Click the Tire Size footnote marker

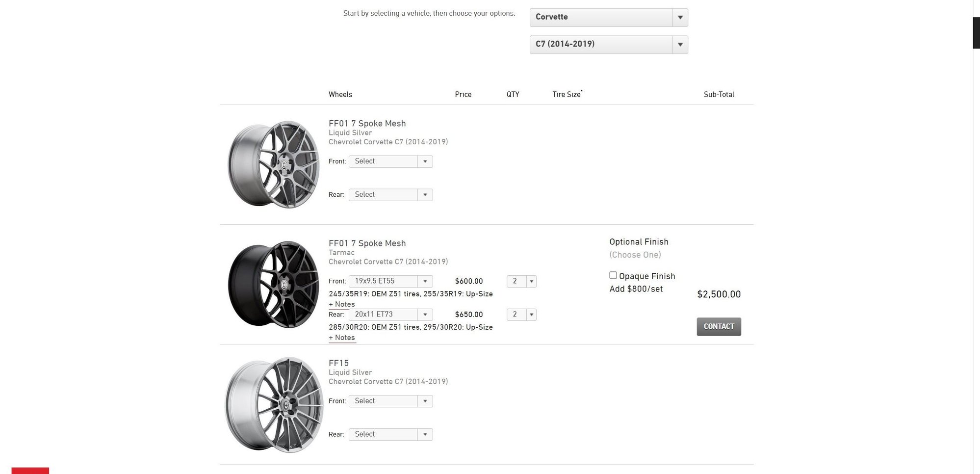tap(582, 91)
